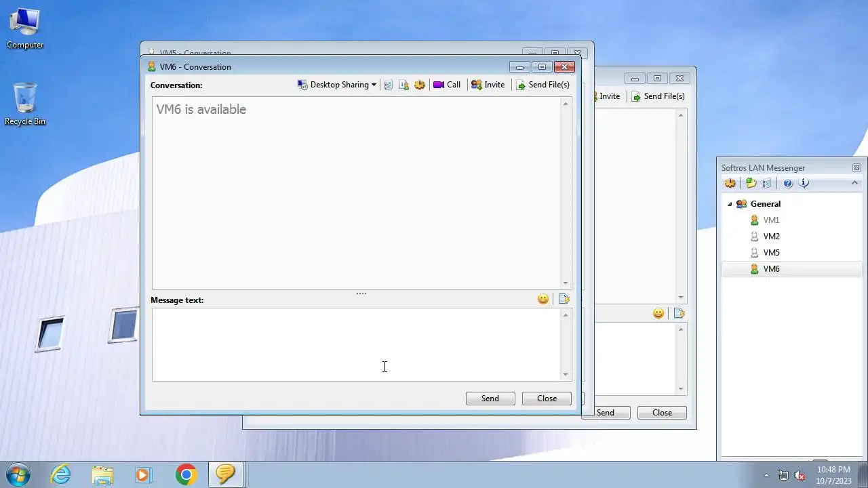Open message history icon in Messenger panel
Viewport: 868px width, 488px height.
pyautogui.click(x=767, y=183)
